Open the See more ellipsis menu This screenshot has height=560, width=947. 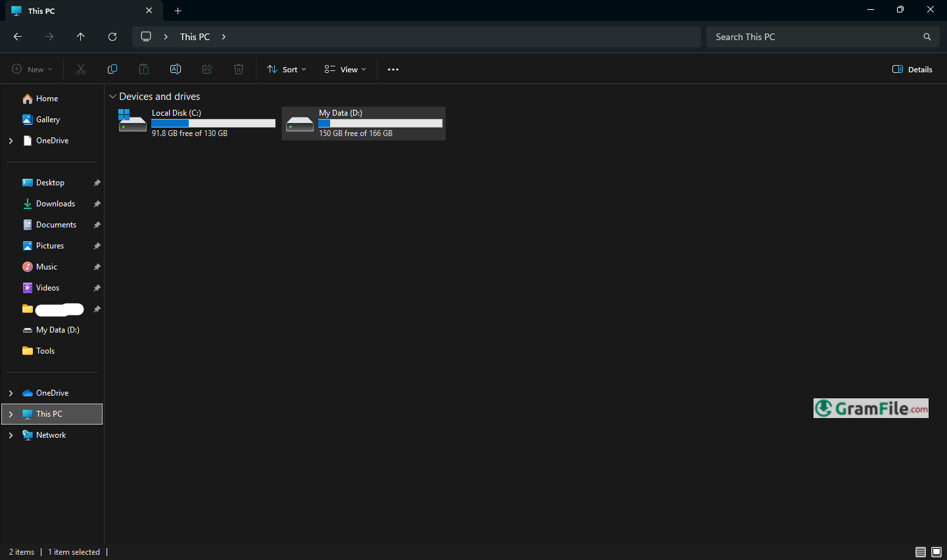(393, 69)
